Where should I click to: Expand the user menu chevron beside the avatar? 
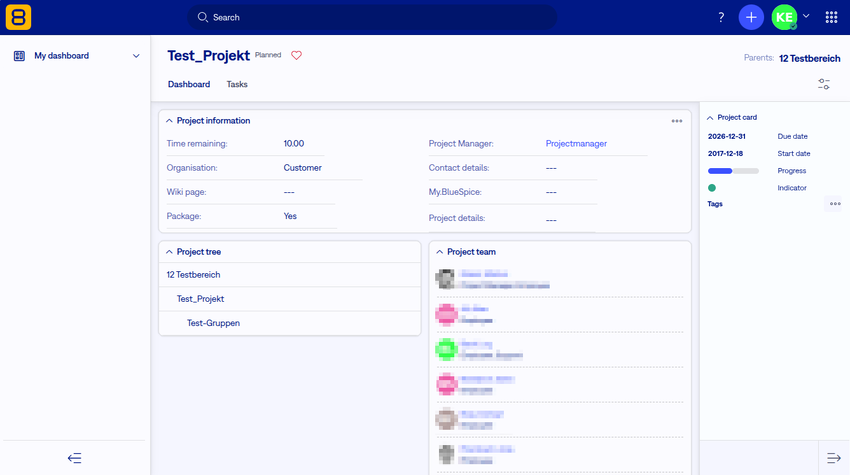coord(806,16)
